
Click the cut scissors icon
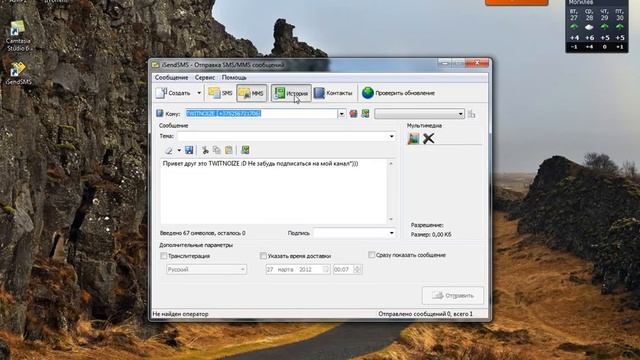coord(205,150)
